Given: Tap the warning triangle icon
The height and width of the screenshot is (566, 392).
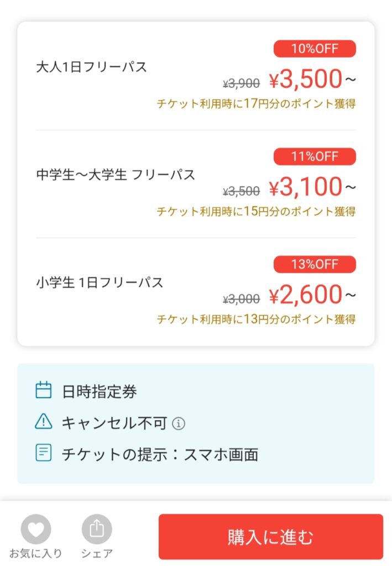Looking at the screenshot, I should [x=43, y=422].
